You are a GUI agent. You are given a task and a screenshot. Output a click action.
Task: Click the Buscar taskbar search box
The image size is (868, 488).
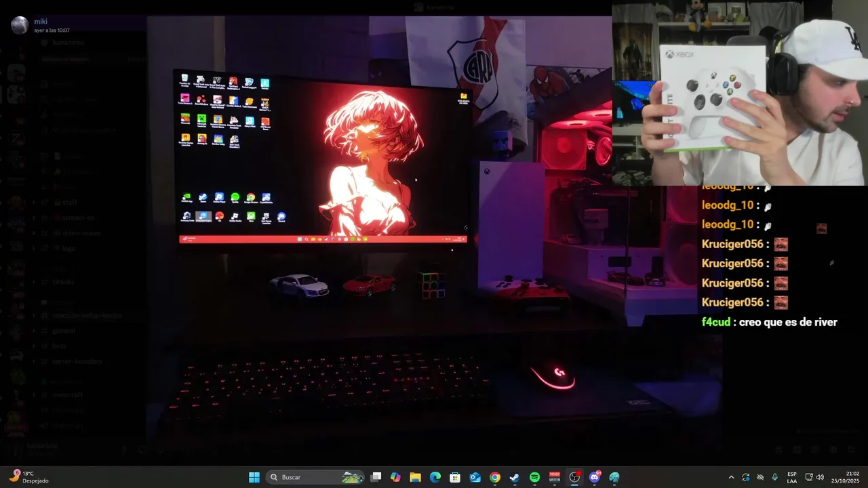coord(316,477)
